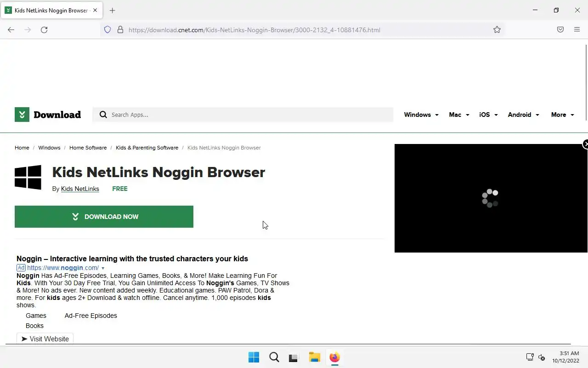Open the Save to Pocket icon
Image resolution: width=588 pixels, height=368 pixels.
pos(560,29)
